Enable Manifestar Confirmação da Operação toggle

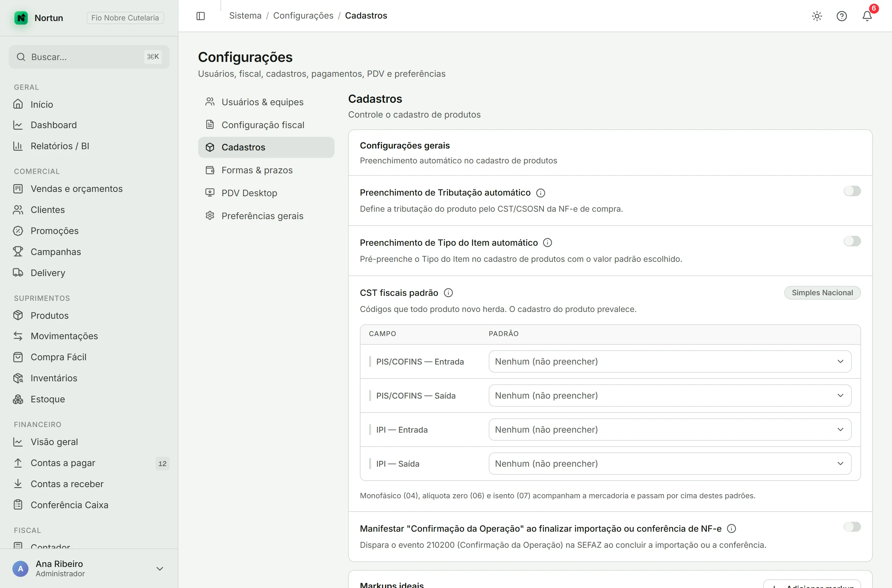click(852, 527)
